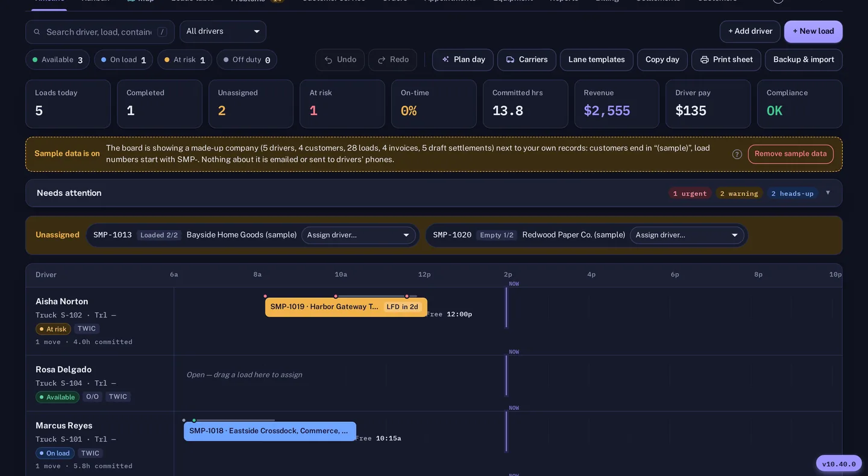Screen dimensions: 868x476
Task: Collapse the Needs attention panel arrow
Action: pos(828,193)
